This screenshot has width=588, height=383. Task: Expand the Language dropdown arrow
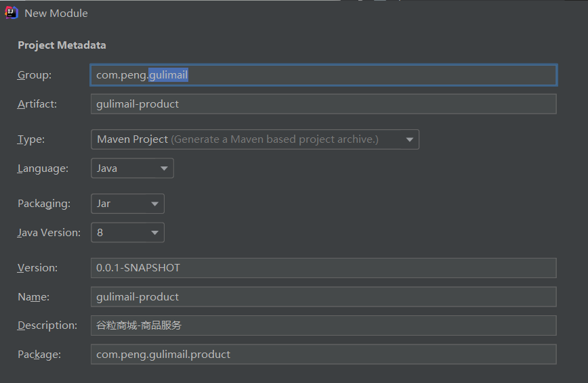(164, 168)
